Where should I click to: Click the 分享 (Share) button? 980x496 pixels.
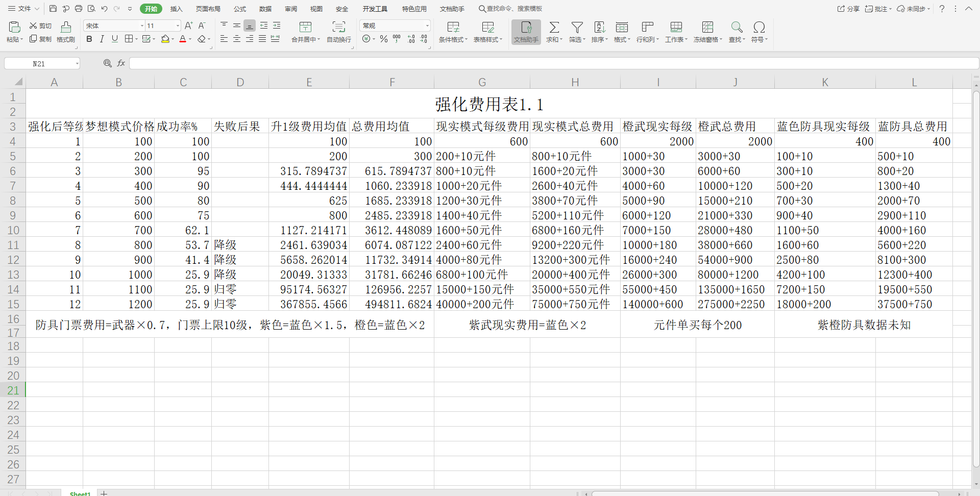coord(848,9)
